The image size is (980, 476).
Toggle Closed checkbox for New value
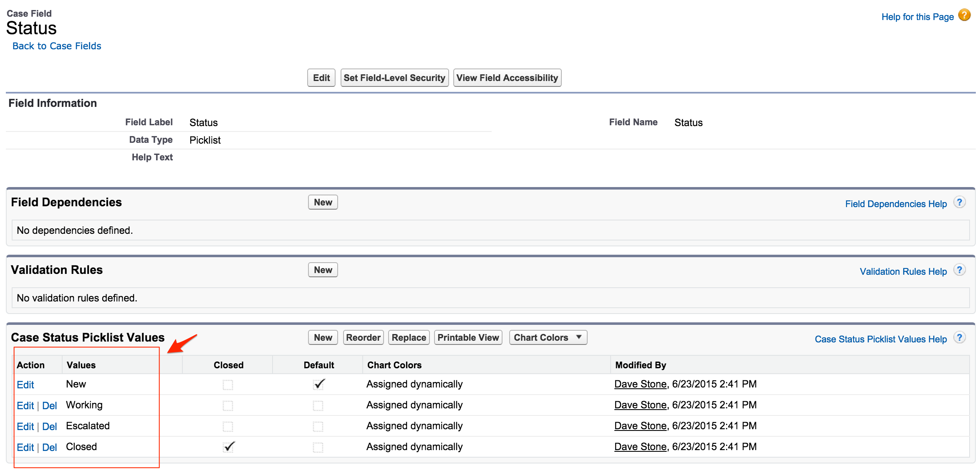tap(228, 385)
